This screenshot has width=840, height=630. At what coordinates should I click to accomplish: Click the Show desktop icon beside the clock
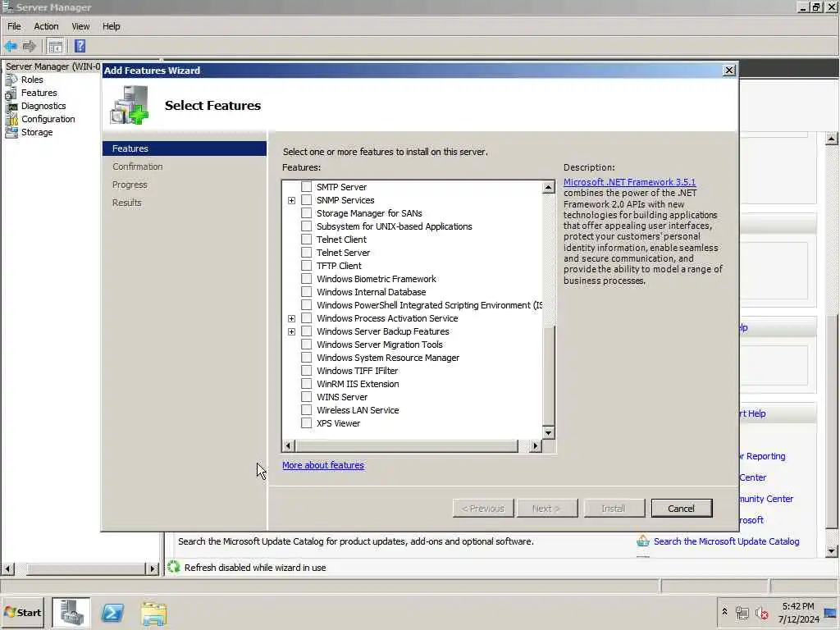click(x=832, y=613)
